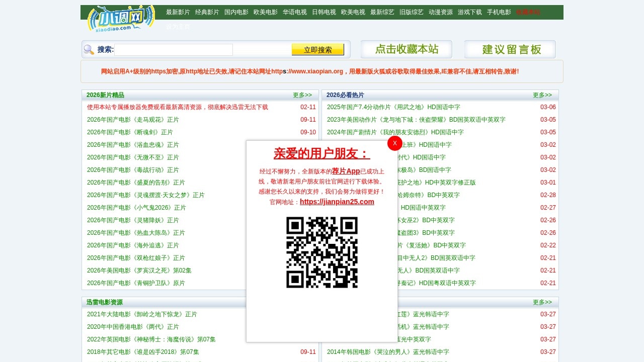Image resolution: width=644 pixels, height=362 pixels.
Task: Open the 使用本站专属播放器 red notice link
Action: click(x=178, y=107)
